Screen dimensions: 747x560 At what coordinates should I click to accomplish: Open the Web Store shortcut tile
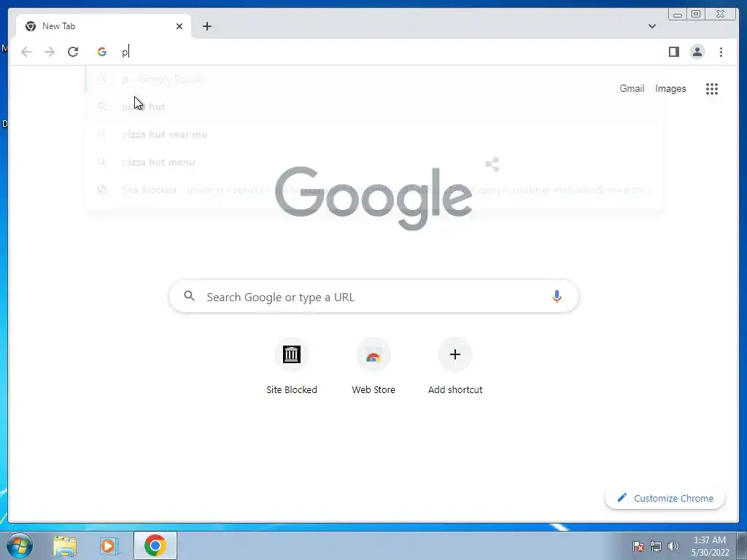[373, 367]
